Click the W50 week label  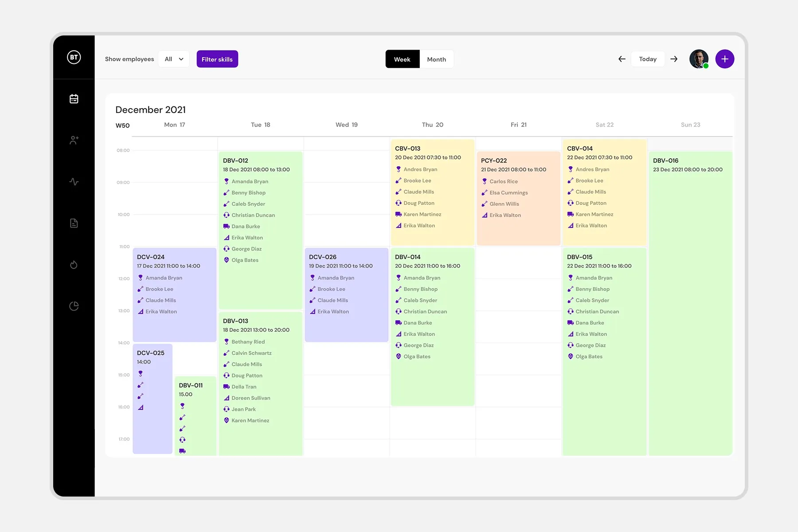point(123,125)
